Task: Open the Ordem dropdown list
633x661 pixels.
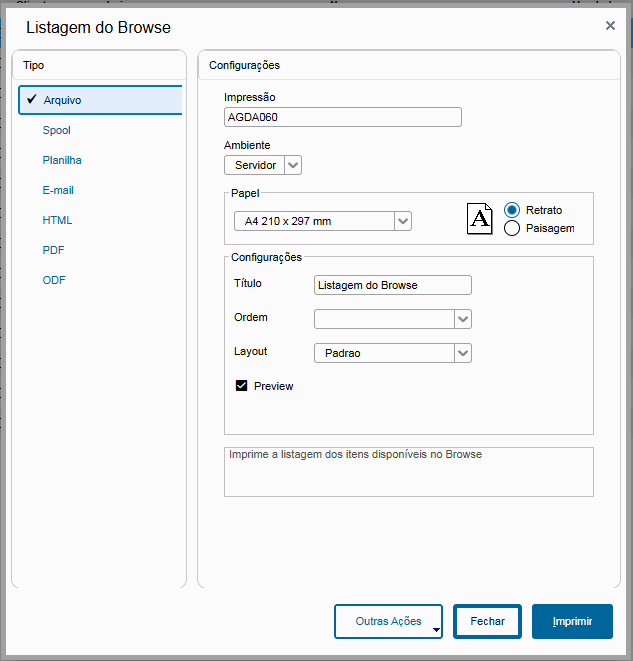Action: pos(462,319)
